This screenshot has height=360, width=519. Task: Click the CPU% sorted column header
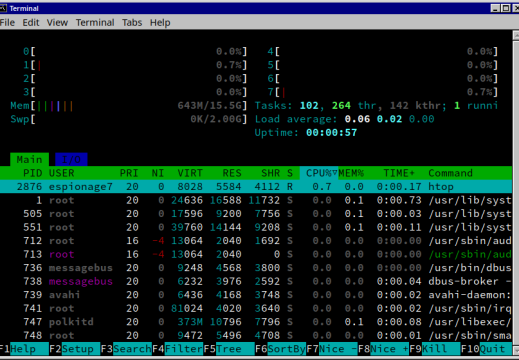[319, 173]
